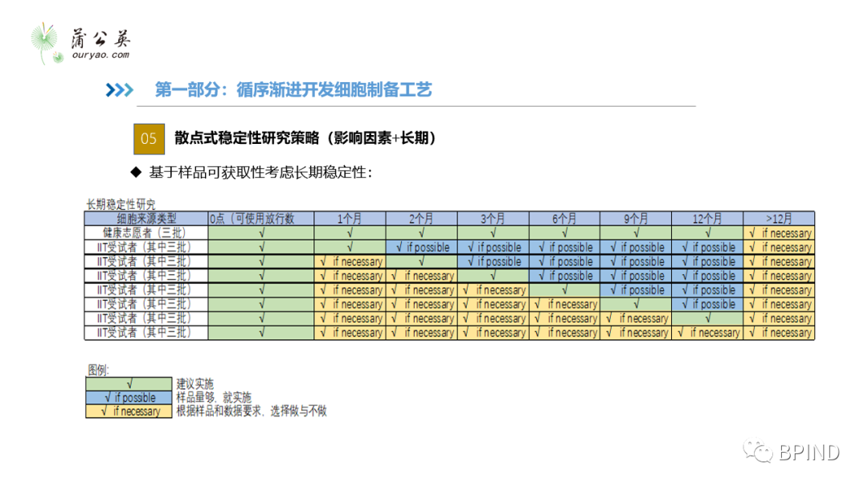The height and width of the screenshot is (488, 868).
Task: Select legend text 根据样品和数据要求,选择做与不做
Action: [x=252, y=411]
